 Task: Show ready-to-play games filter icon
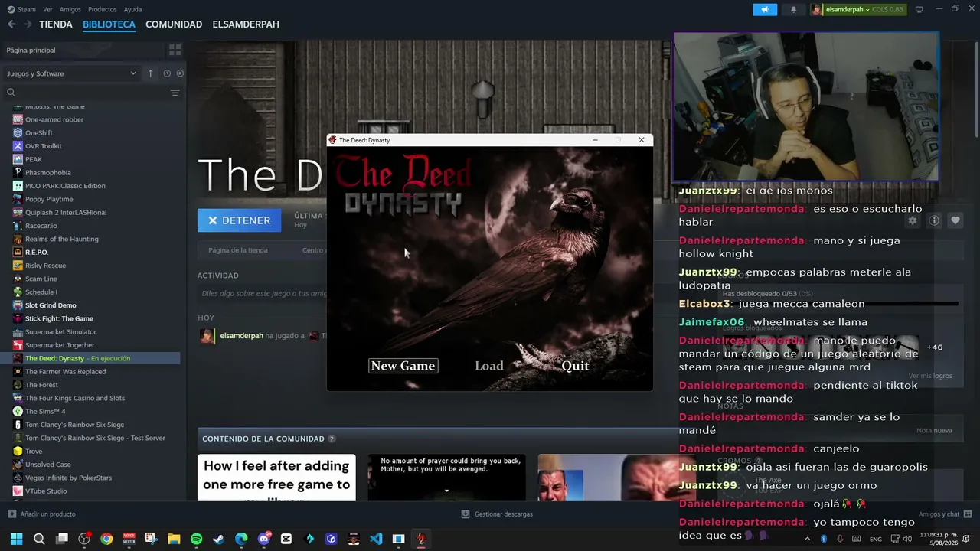click(180, 73)
